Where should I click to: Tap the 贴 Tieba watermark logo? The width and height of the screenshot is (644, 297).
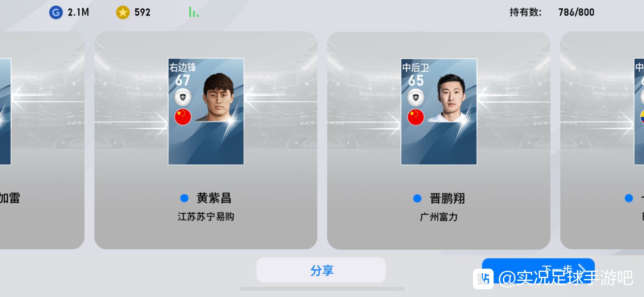click(483, 279)
